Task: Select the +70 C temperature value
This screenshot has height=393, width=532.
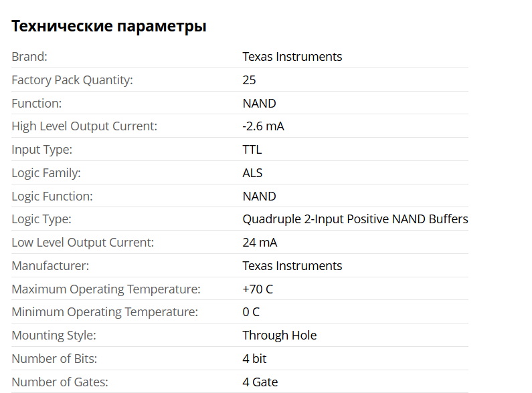Action: (x=258, y=289)
